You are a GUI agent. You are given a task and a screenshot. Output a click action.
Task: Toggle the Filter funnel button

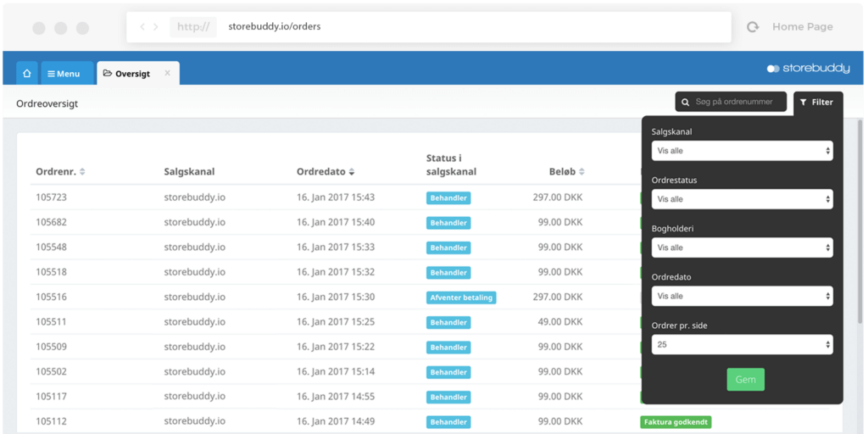pyautogui.click(x=817, y=102)
